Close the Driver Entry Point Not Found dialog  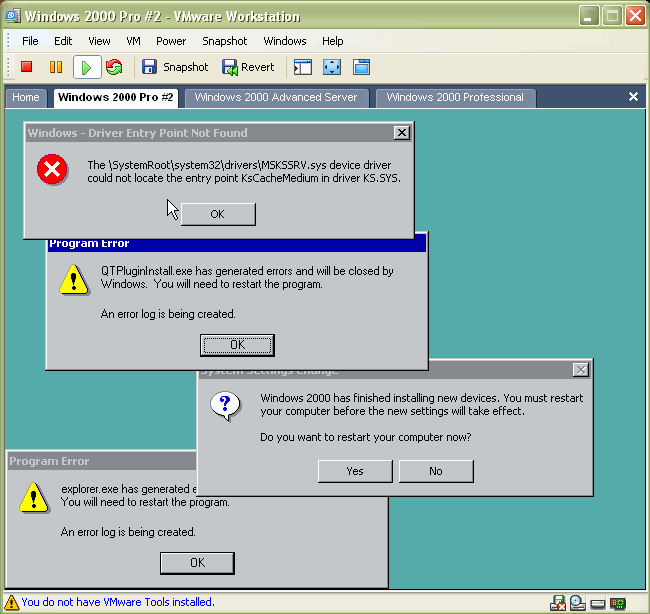(401, 133)
